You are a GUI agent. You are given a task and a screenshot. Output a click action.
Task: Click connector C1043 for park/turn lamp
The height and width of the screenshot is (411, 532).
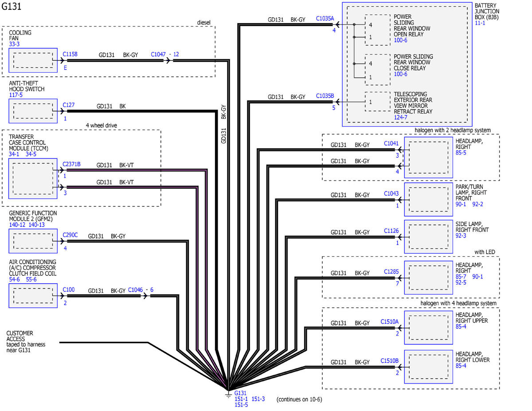pos(391,194)
